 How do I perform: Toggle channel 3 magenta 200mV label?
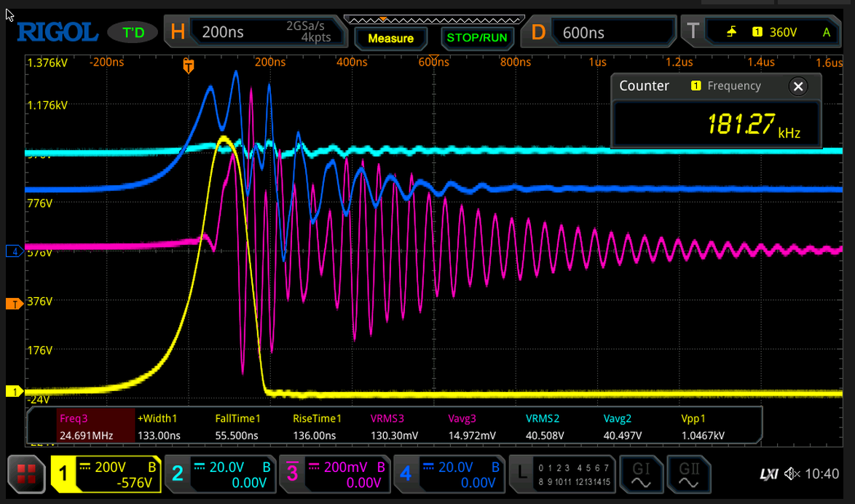[334, 474]
